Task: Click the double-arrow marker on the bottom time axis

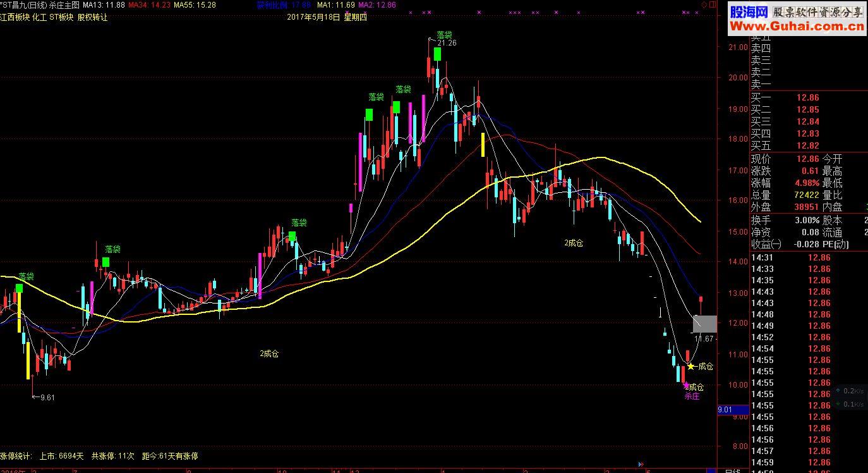Action: 642,464
